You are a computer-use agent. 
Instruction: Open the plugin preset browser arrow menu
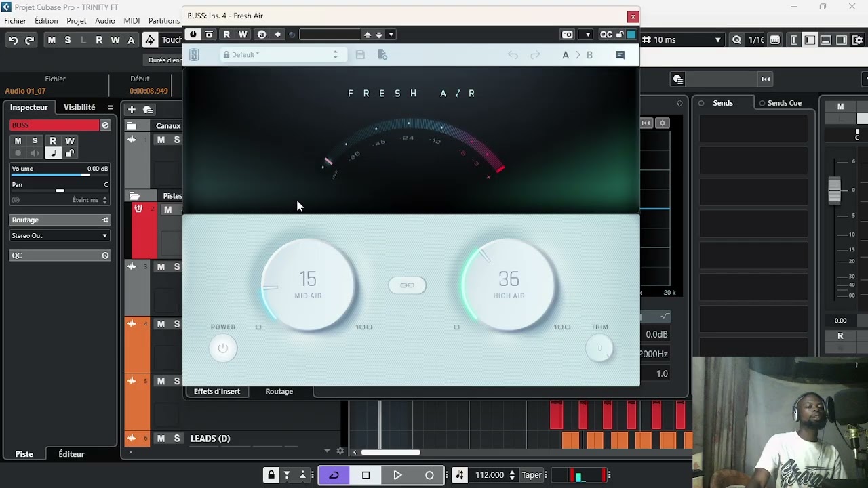tap(391, 35)
